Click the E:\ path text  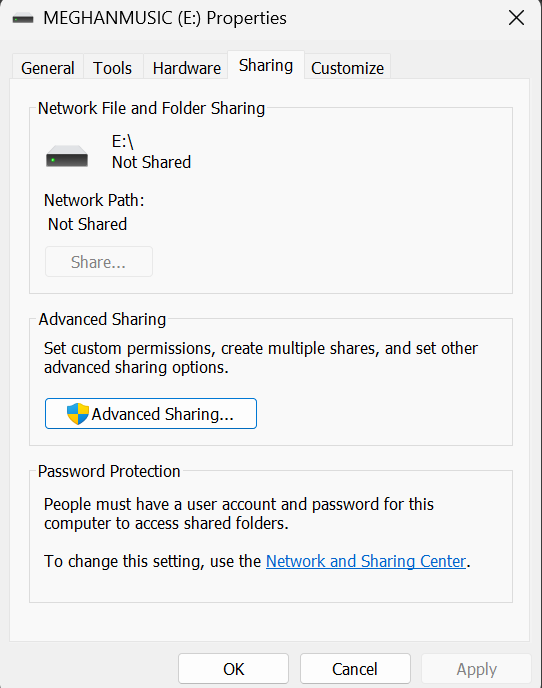pos(122,141)
